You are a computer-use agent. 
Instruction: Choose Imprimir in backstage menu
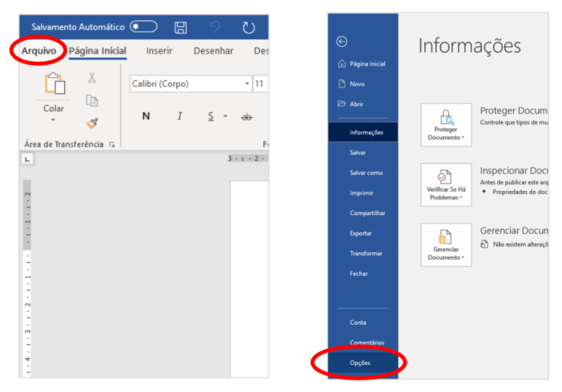[x=361, y=193]
